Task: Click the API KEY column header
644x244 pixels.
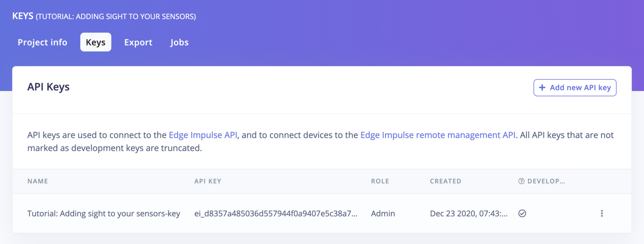Action: tap(208, 181)
